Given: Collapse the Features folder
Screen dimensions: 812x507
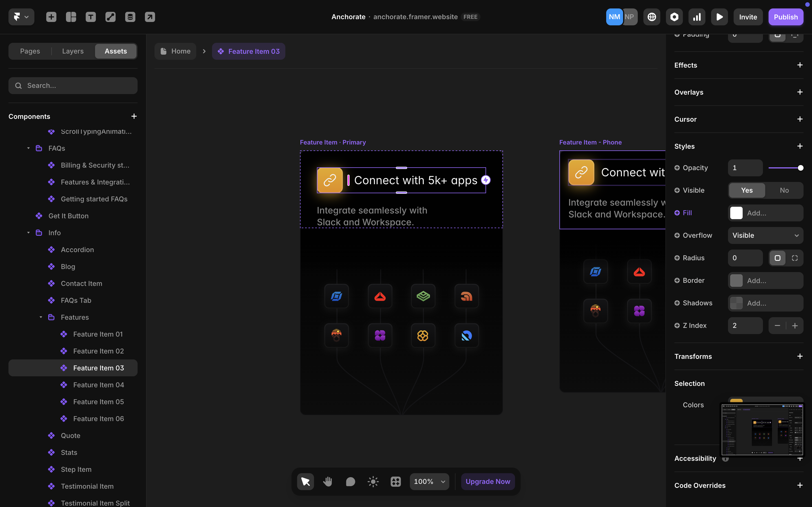Looking at the screenshot, I should (41, 317).
